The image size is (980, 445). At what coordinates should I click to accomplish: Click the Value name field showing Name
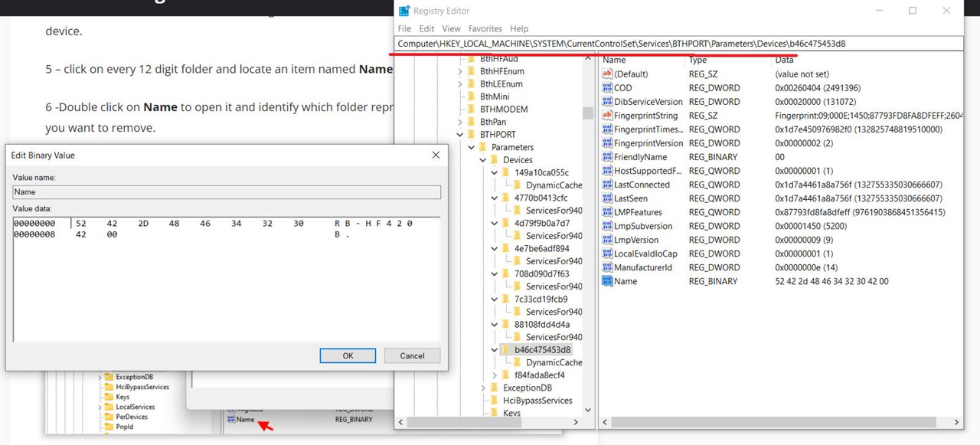point(227,192)
